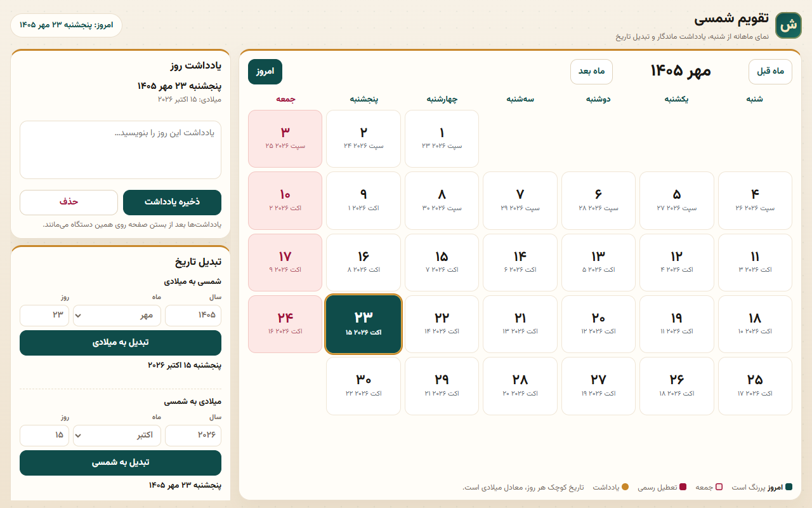
Task: Select day ۱ of Mehr
Action: click(442, 139)
